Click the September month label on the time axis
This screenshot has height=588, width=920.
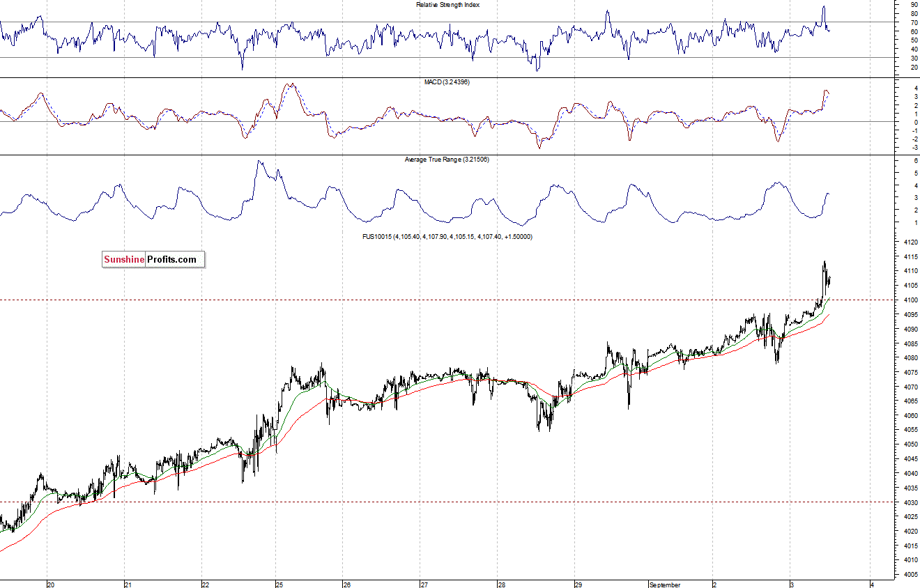pos(665,585)
